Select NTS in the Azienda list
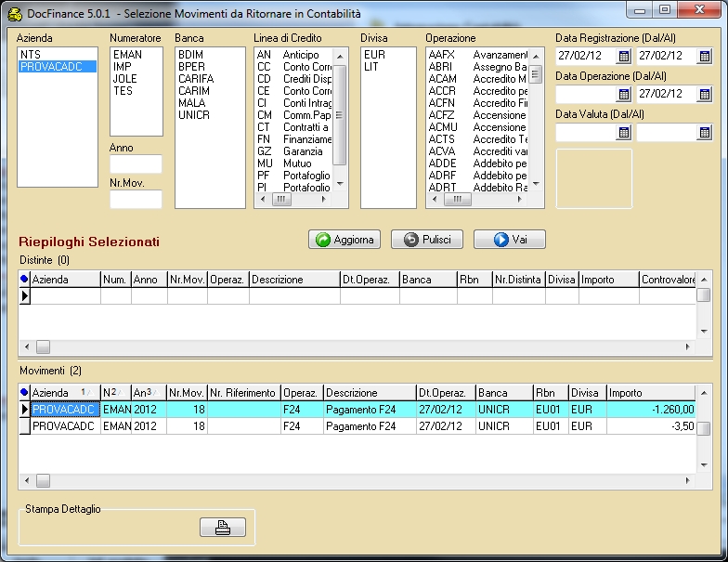The width and height of the screenshot is (728, 562). click(x=31, y=55)
